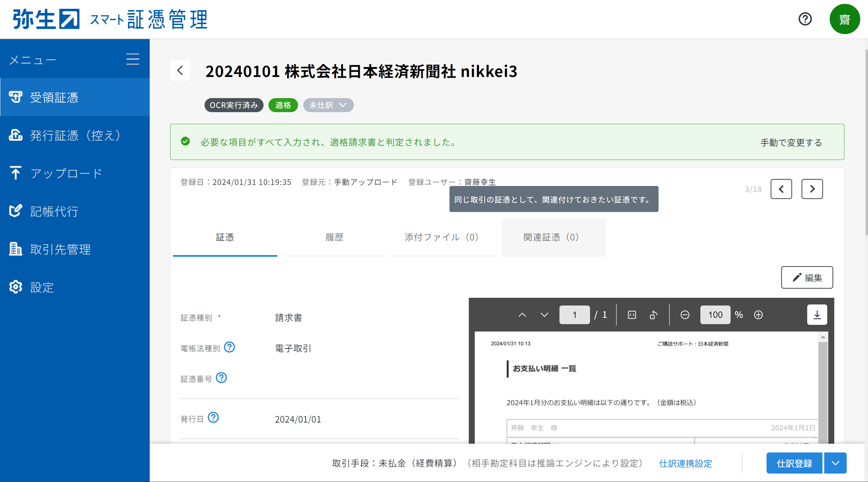Zoom out the PDF viewer

tap(685, 315)
